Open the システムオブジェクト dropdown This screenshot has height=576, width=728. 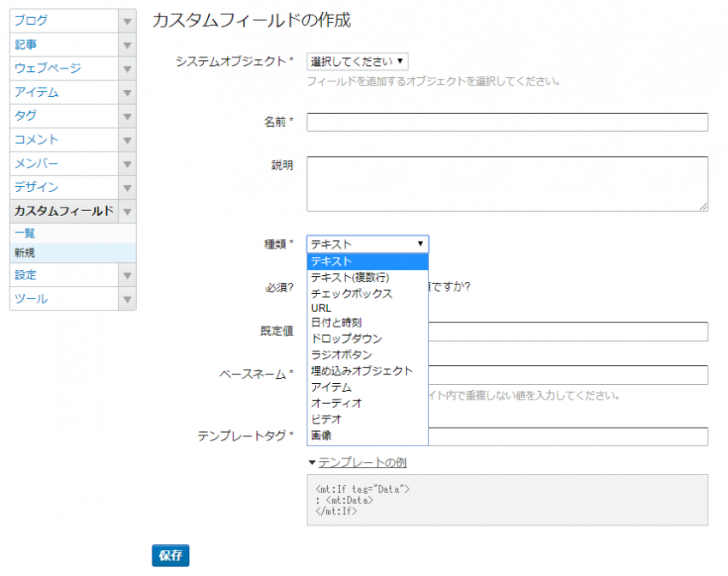(357, 62)
